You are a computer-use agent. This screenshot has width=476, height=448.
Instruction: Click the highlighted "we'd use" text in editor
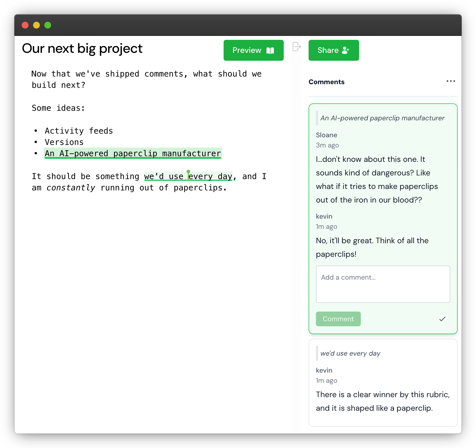[x=164, y=177]
